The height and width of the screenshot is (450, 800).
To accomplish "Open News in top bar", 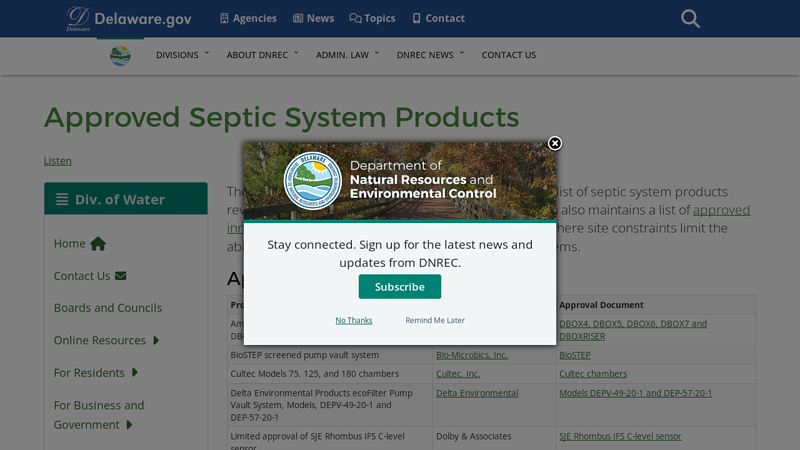I will click(313, 18).
